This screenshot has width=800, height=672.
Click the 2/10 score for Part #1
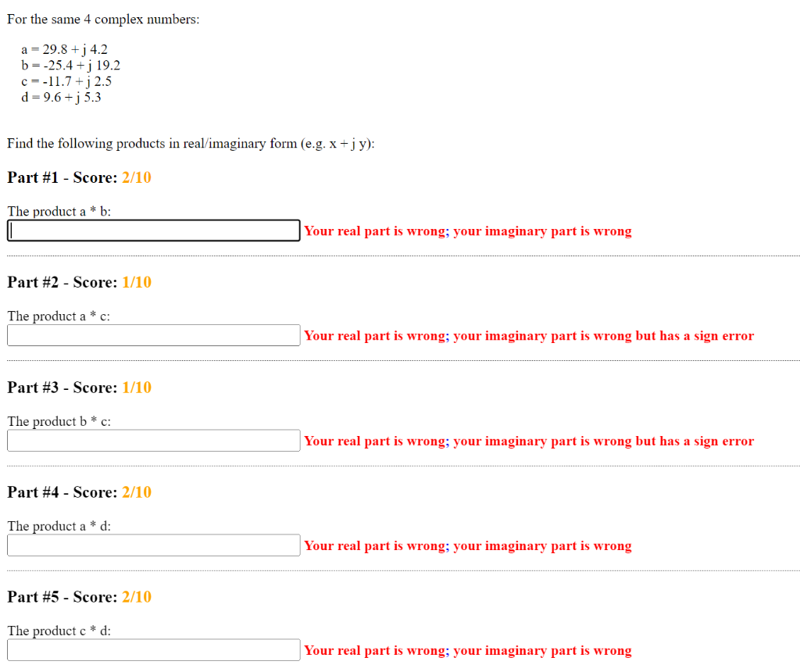(136, 177)
